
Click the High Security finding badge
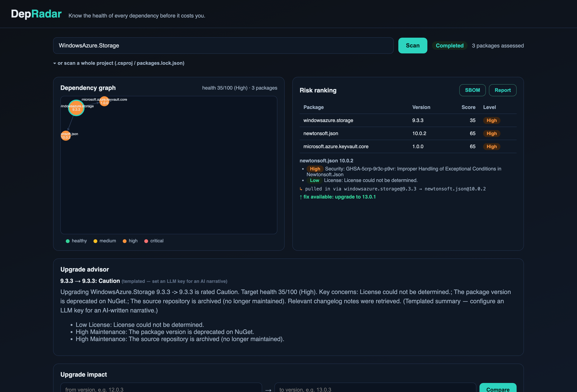tap(315, 169)
